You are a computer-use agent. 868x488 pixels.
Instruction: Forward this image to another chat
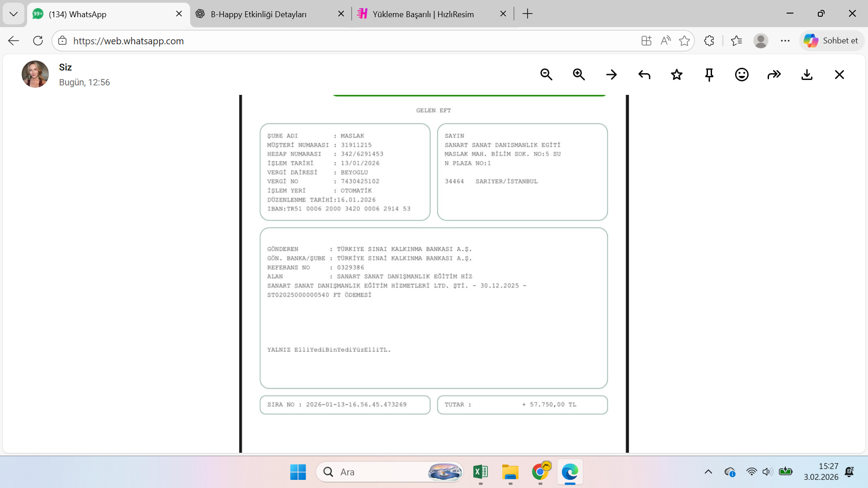[x=774, y=75]
